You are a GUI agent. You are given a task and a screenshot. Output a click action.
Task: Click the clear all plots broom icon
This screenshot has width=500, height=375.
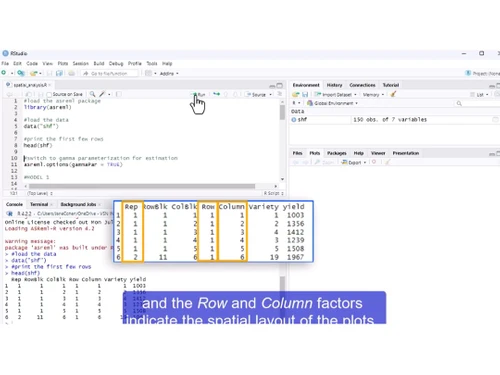coord(387,162)
